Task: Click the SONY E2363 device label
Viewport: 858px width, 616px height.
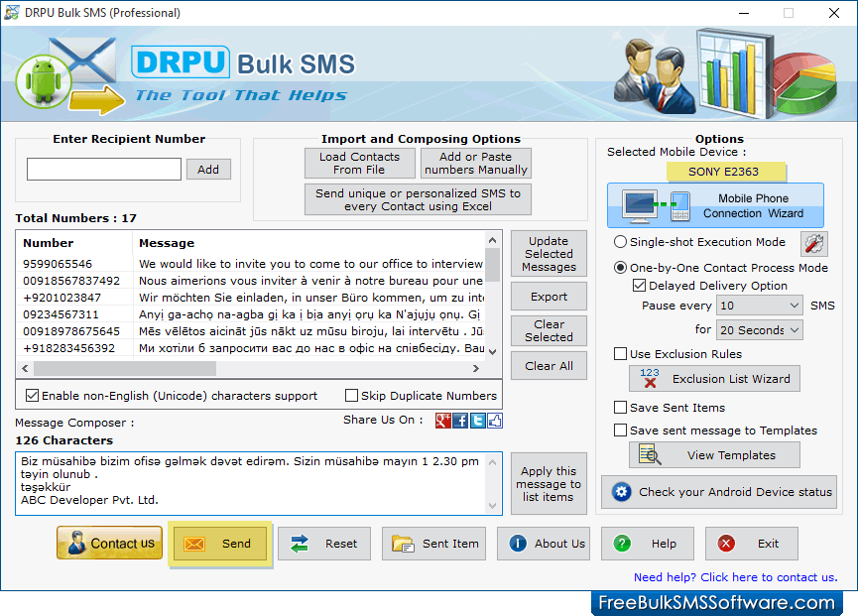Action: pos(725,172)
